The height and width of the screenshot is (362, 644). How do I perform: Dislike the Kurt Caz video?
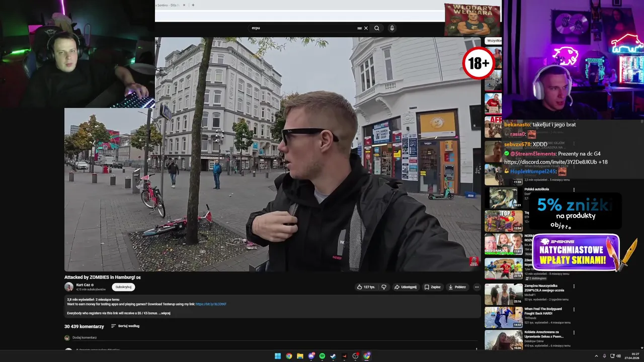(384, 287)
